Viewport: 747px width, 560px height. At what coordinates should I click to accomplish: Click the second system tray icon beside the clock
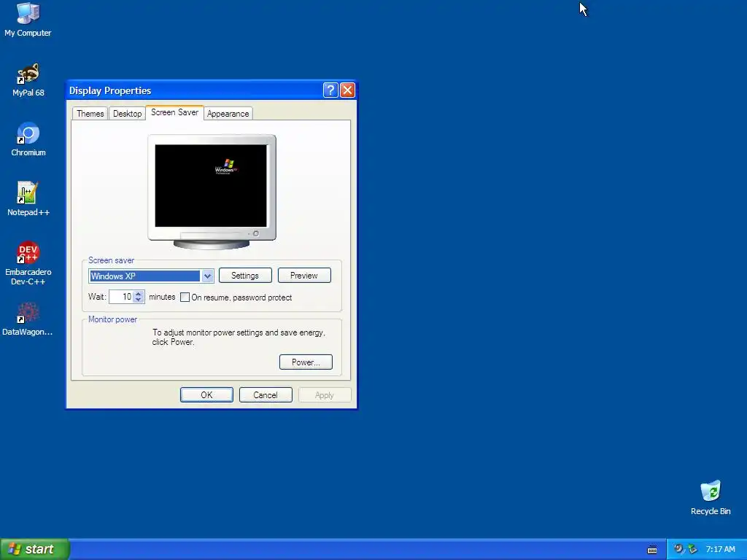pos(693,549)
